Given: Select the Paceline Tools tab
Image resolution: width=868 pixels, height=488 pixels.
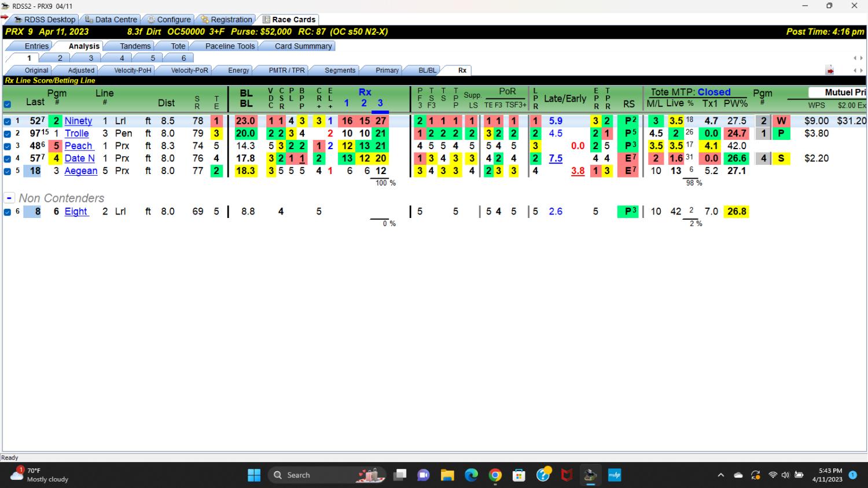Looking at the screenshot, I should pos(230,46).
